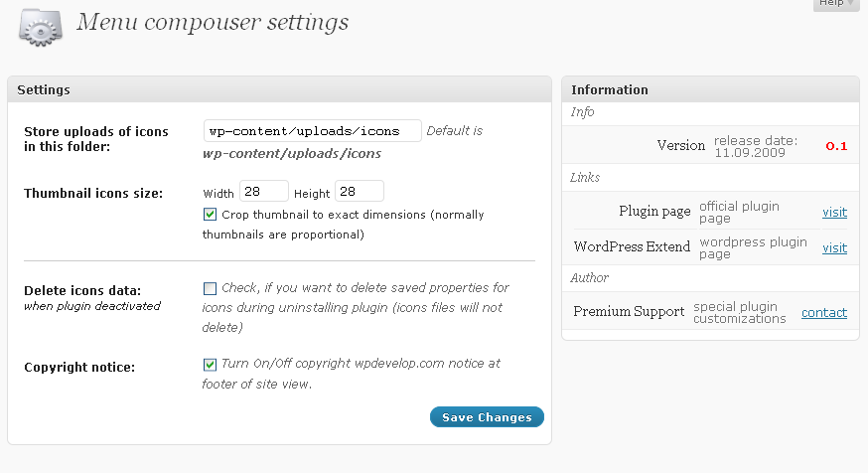Open the WordPress Extend visit link
Screen dimensions: 868x473
click(834, 247)
